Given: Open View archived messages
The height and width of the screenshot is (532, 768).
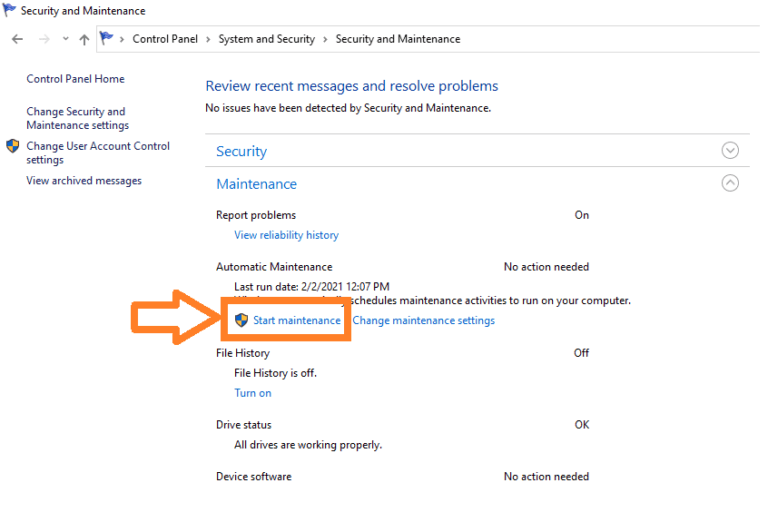Looking at the screenshot, I should coord(84,181).
